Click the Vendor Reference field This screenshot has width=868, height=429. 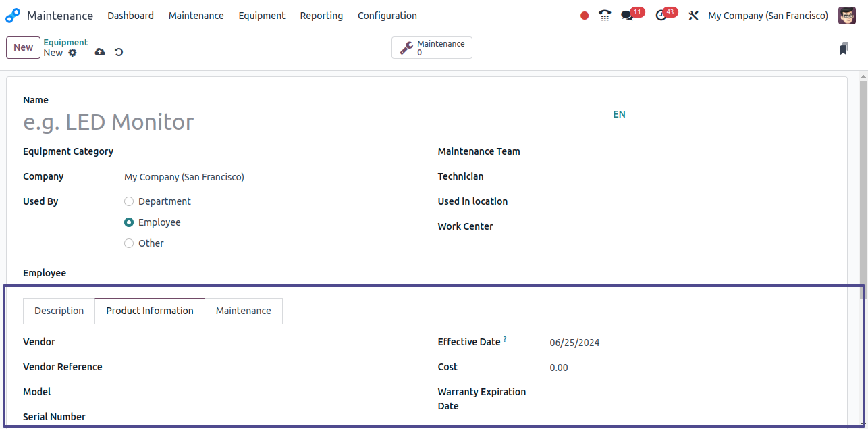271,368
